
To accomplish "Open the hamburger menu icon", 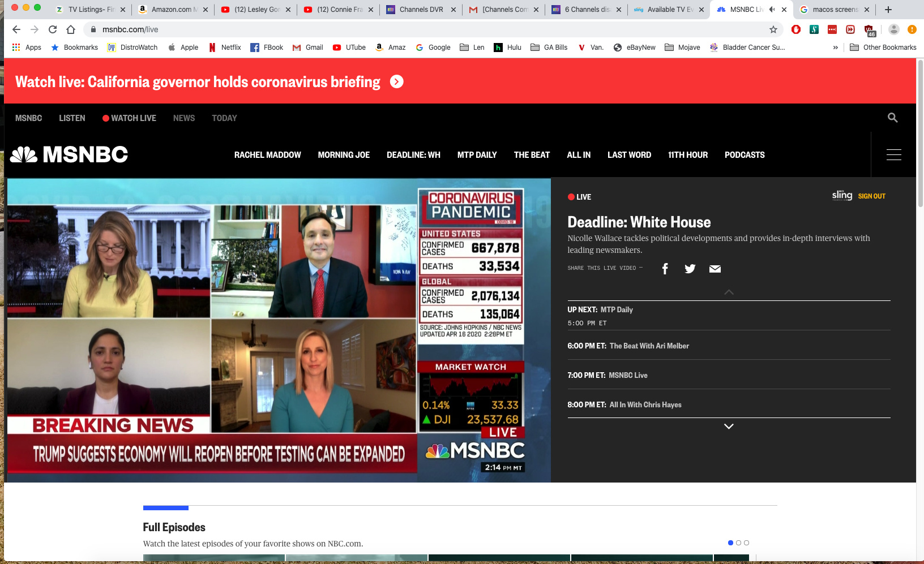I will pos(893,155).
